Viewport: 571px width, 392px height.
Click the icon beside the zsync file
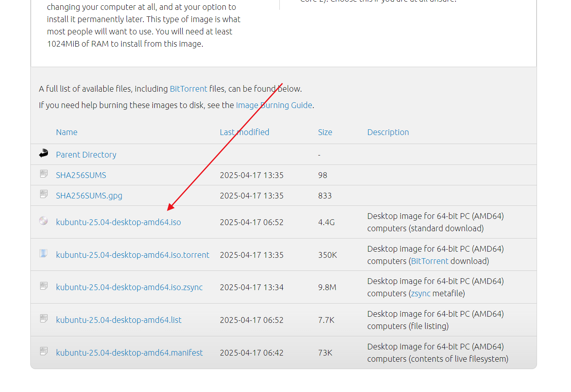click(44, 286)
